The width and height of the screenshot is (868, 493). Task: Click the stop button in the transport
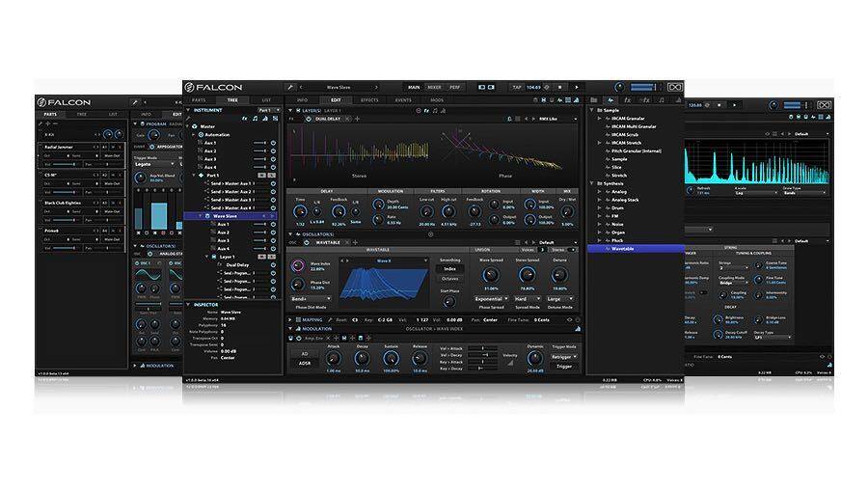[560, 88]
